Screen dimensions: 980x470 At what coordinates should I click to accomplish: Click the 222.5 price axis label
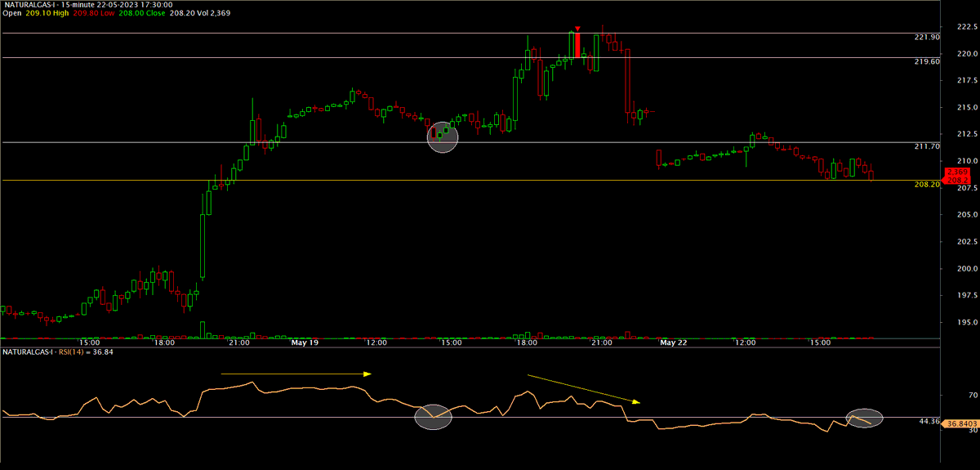point(966,26)
